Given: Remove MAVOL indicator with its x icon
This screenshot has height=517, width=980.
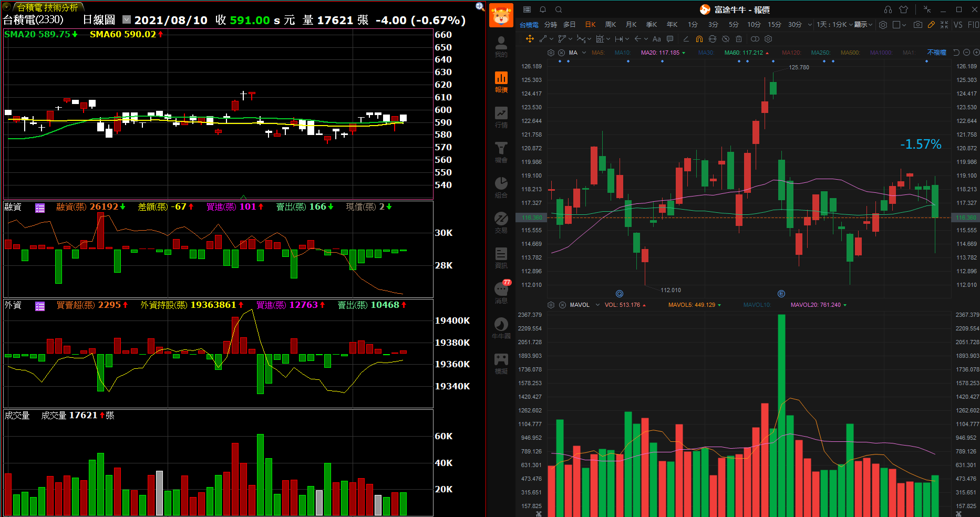Looking at the screenshot, I should [562, 305].
